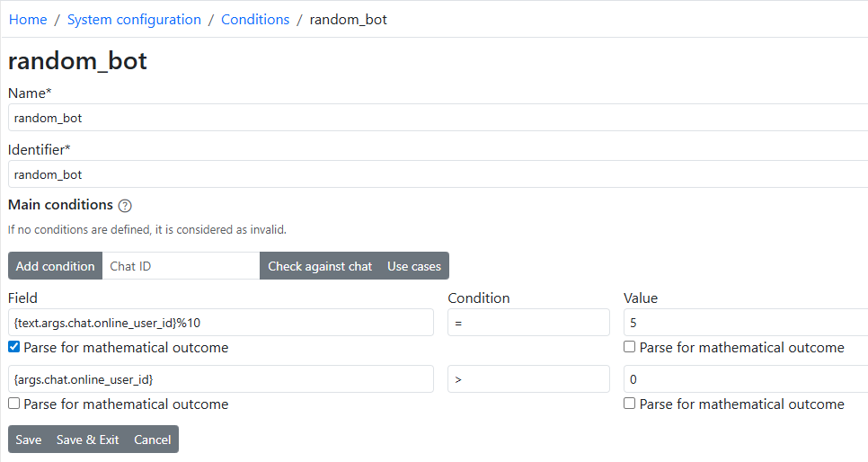Image resolution: width=868 pixels, height=462 pixels.
Task: Click the second condition operator field containing >
Action: [x=528, y=379]
